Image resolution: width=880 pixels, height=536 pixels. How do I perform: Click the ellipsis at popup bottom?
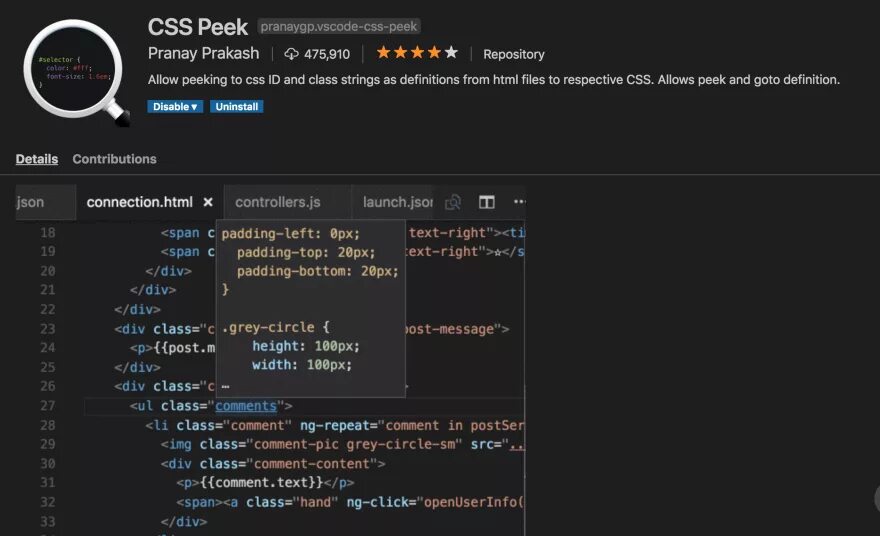[225, 386]
